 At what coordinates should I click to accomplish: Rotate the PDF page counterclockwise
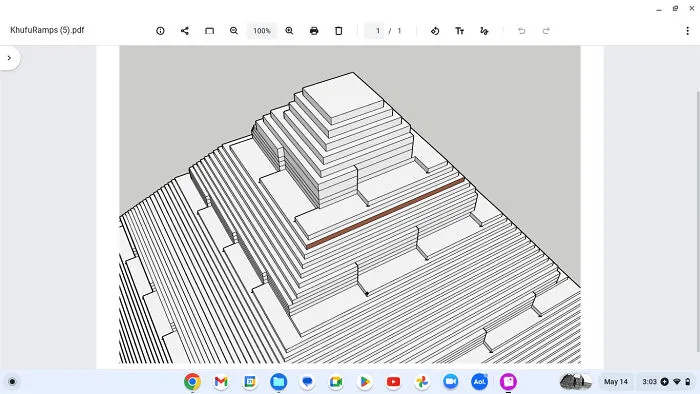(435, 31)
